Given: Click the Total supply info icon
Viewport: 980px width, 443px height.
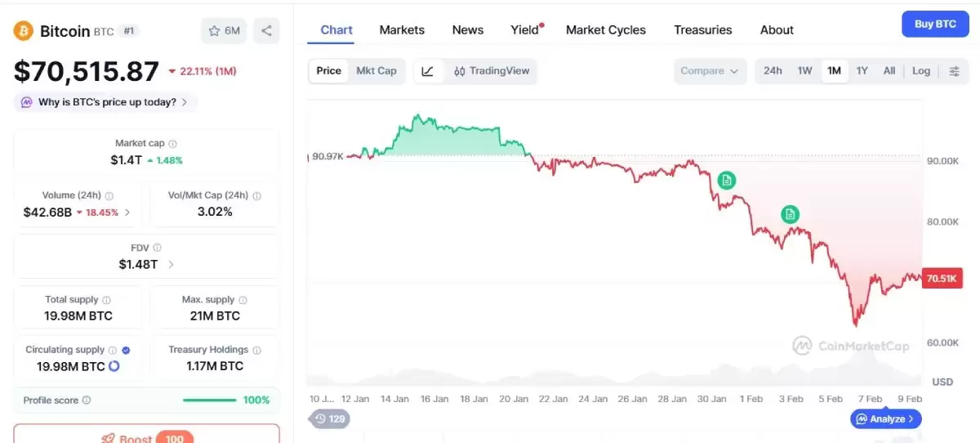Looking at the screenshot, I should coord(106,300).
